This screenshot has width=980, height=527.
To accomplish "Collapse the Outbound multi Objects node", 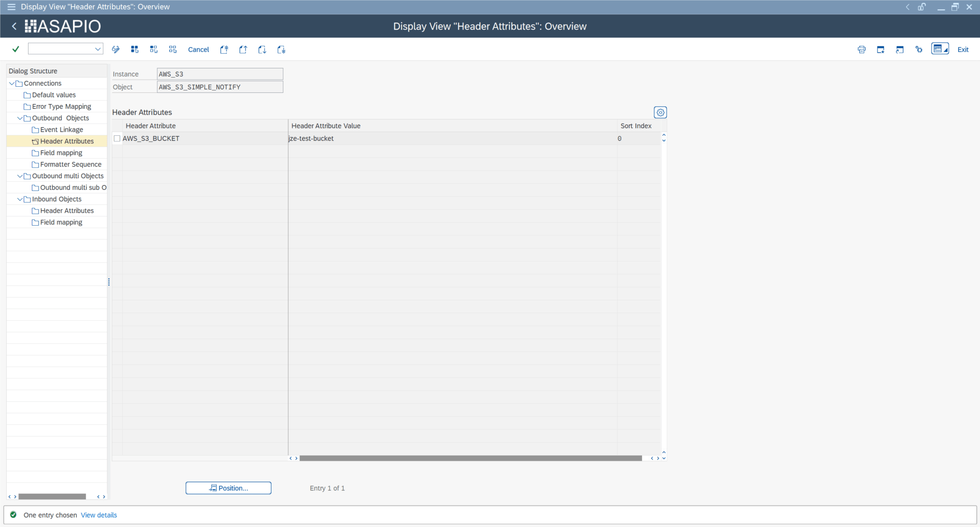I will (20, 176).
